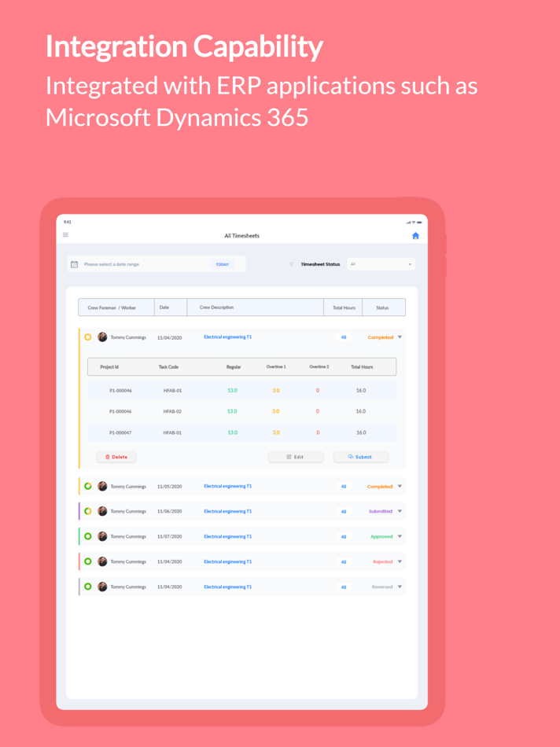Viewport: 560px width, 747px height.
Task: Click the 48 hours badge in Submitted row
Action: coord(344,511)
